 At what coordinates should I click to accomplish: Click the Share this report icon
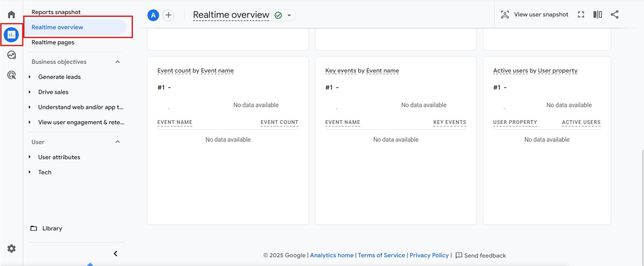pos(614,14)
